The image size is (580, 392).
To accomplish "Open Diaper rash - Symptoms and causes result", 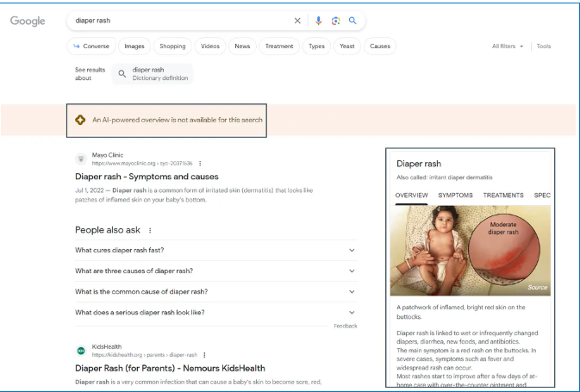I will coord(147,177).
